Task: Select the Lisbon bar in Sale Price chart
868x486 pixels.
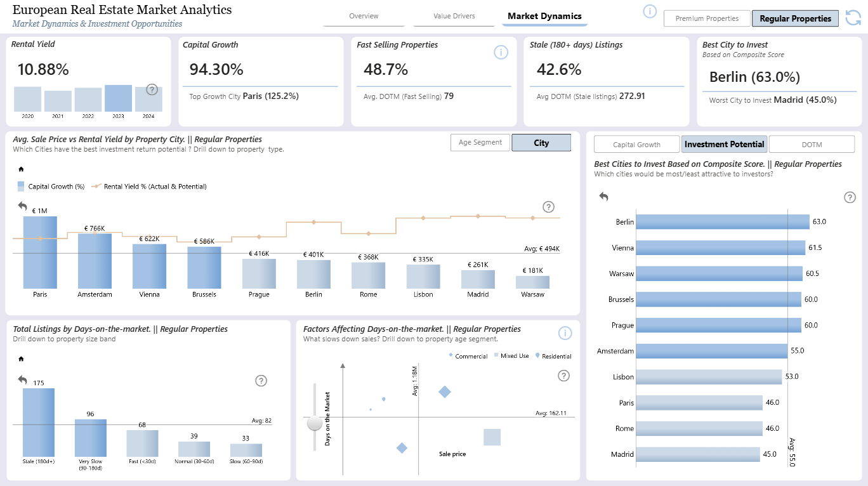Action: 423,277
